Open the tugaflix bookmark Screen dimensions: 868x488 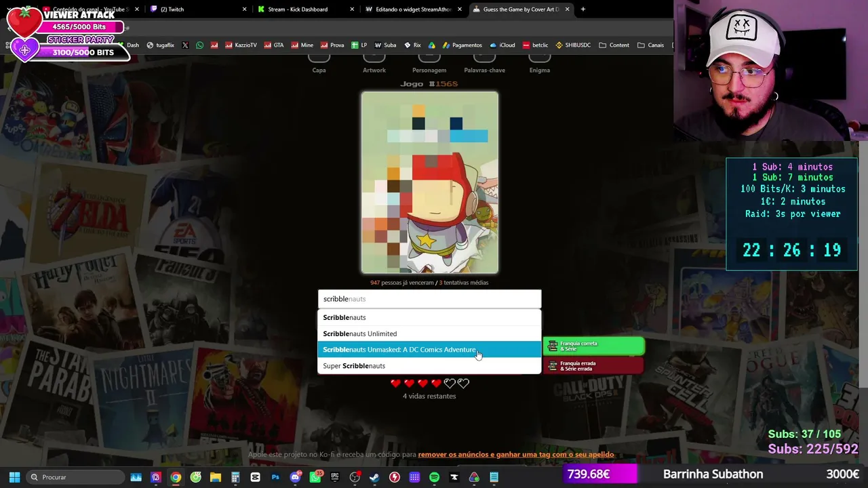160,45
